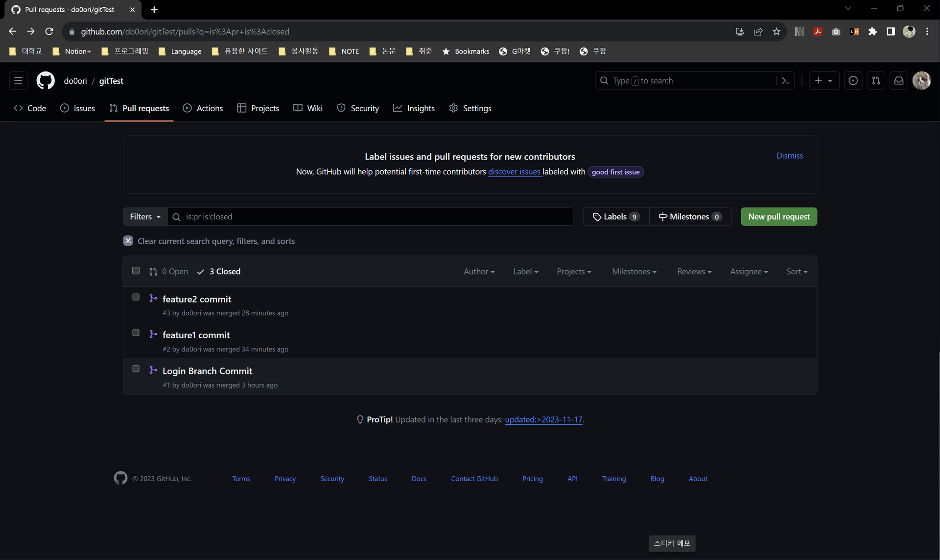Show the 0 Open pull requests
This screenshot has width=940, height=560.
pos(168,271)
